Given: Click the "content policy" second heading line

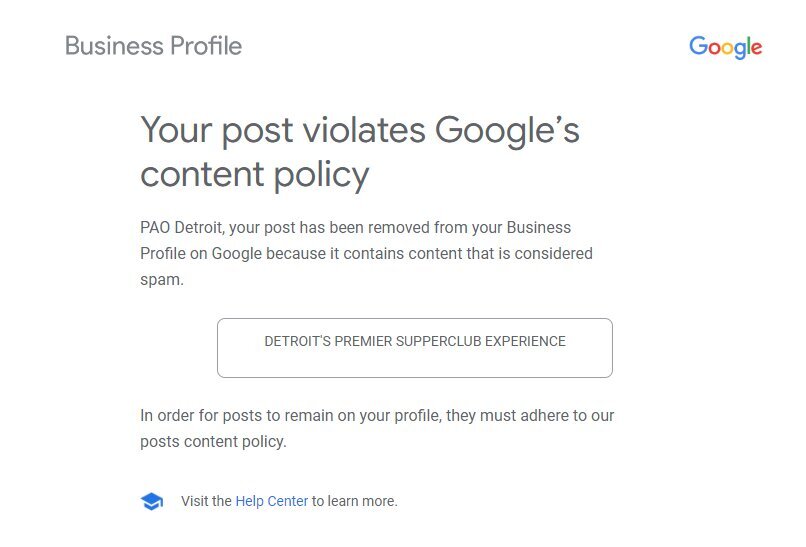Looking at the screenshot, I should (254, 176).
